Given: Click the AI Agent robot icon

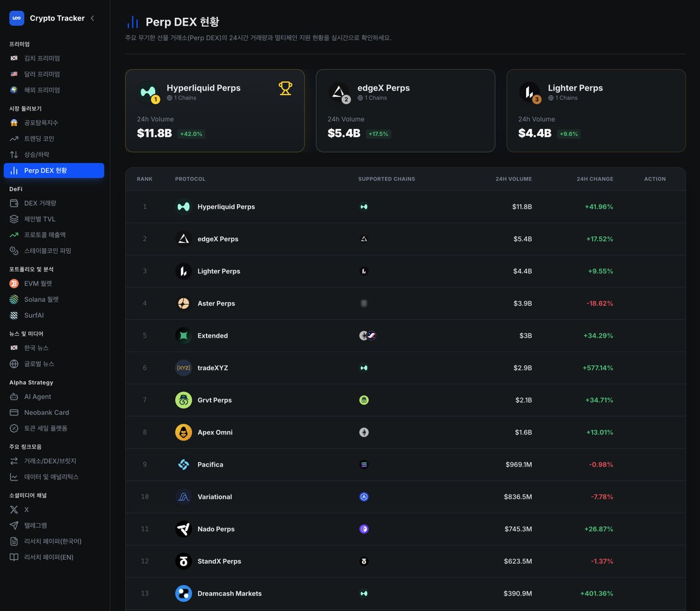Looking at the screenshot, I should [x=14, y=396].
